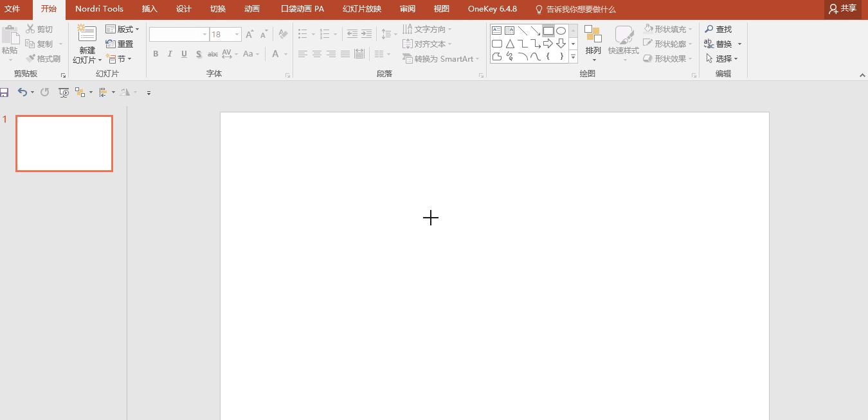Open the 动画 animations tab
The width and height of the screenshot is (868, 420).
[252, 9]
